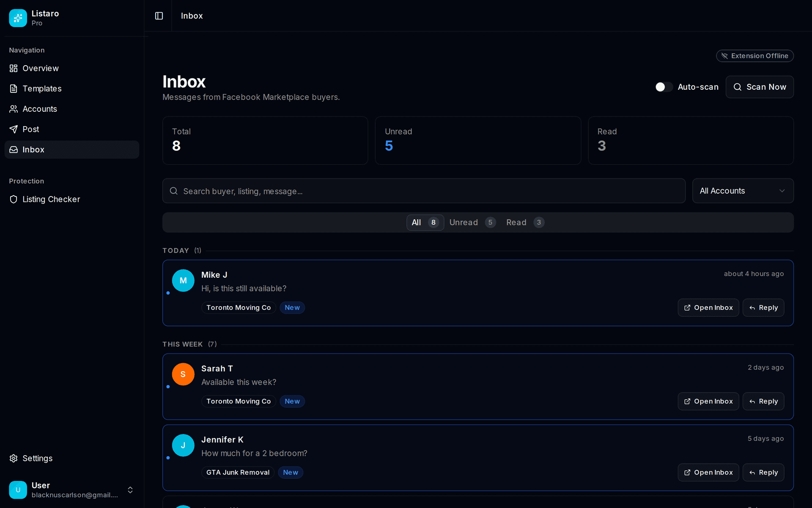Viewport: 812px width, 508px height.
Task: Open the All Accounts dropdown
Action: click(x=743, y=190)
